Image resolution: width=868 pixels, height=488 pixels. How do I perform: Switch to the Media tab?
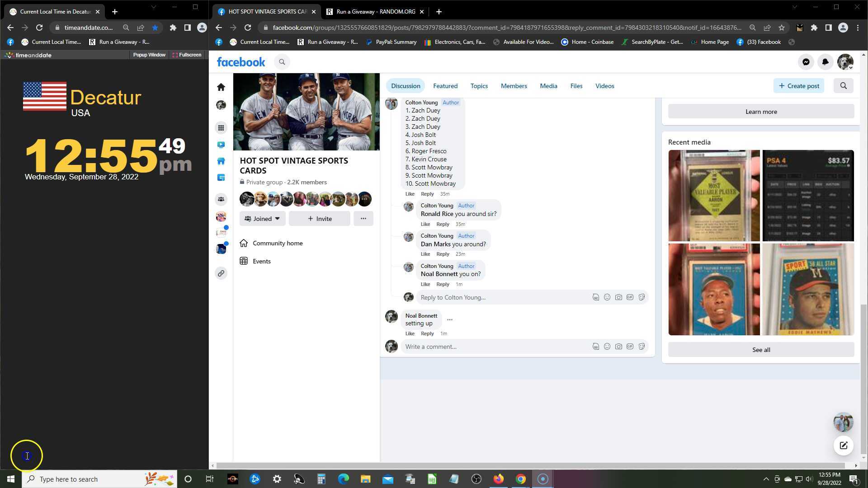548,86
